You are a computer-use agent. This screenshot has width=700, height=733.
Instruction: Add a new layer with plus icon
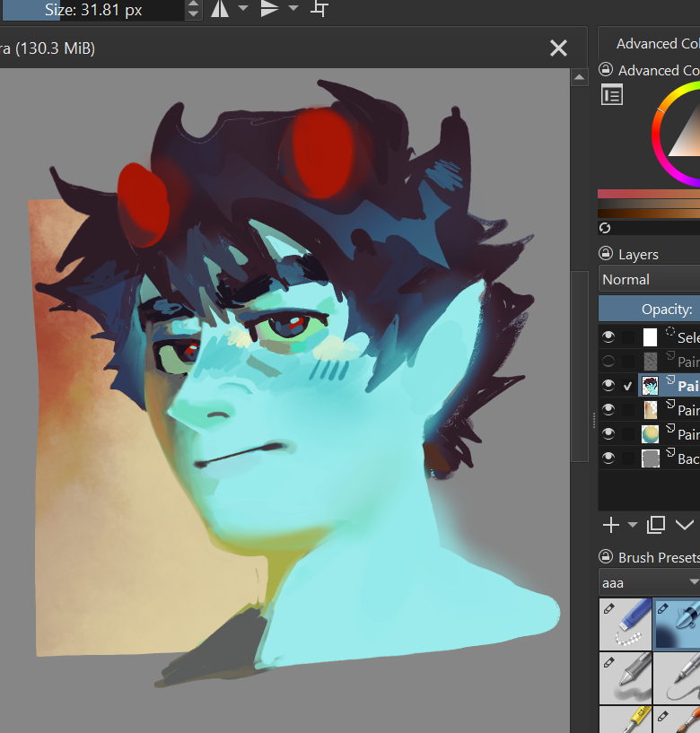[x=610, y=525]
